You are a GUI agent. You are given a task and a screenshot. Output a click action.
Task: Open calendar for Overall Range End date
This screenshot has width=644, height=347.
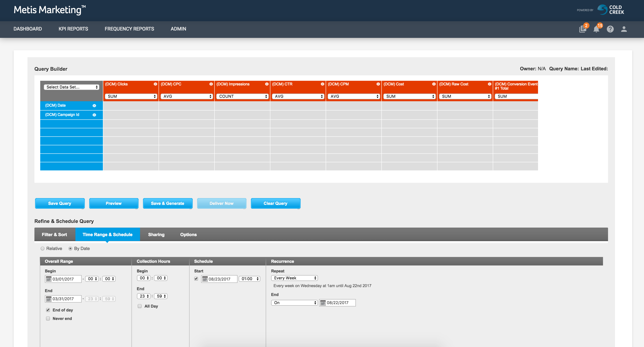(x=49, y=299)
